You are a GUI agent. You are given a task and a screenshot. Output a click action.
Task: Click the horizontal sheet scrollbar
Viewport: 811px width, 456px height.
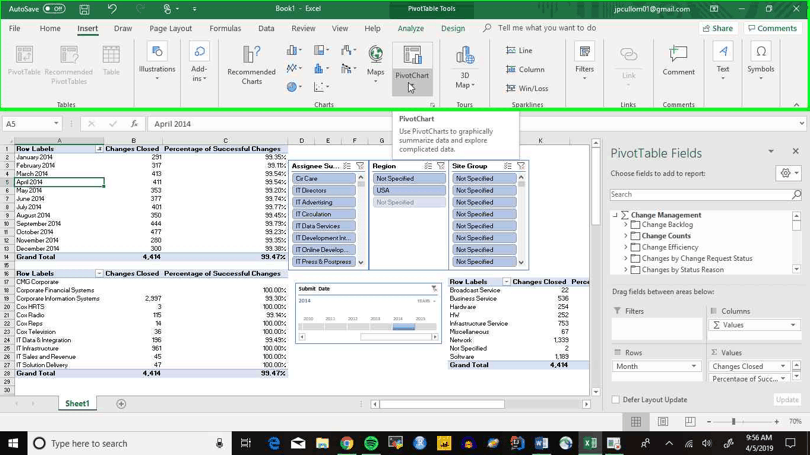pyautogui.click(x=442, y=404)
